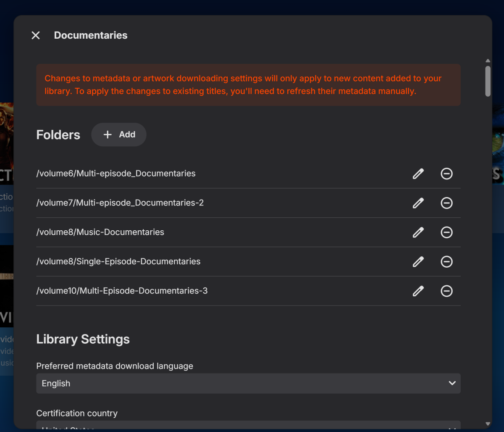Edit the /volume7/Multi-episode_Documentaries-2 folder
The height and width of the screenshot is (432, 504).
pyautogui.click(x=418, y=203)
